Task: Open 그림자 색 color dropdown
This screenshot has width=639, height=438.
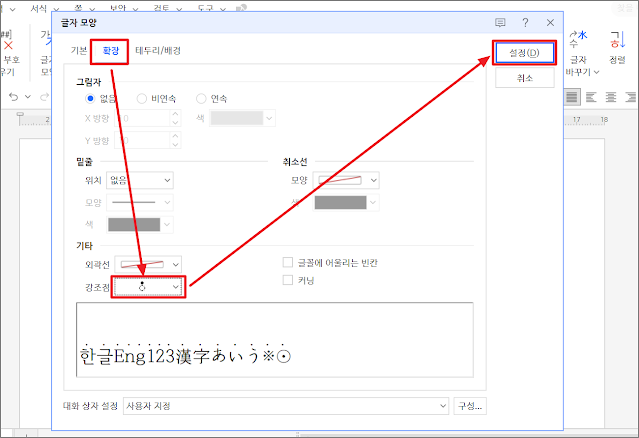Action: (242, 118)
